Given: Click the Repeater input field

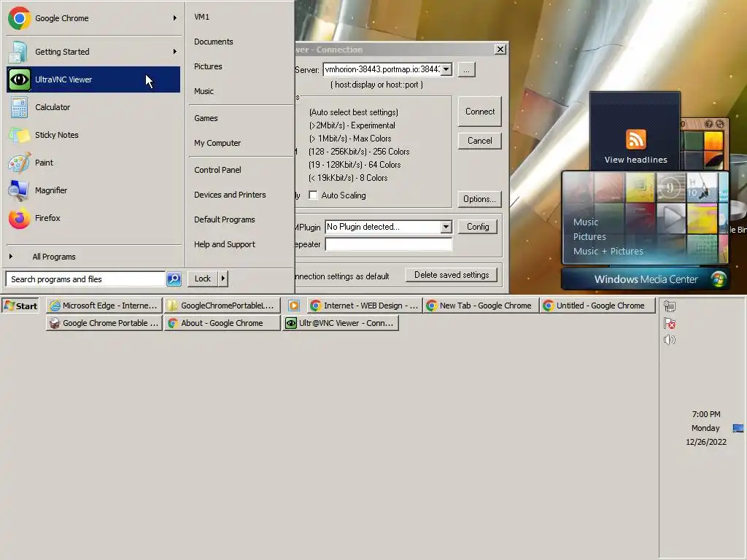Looking at the screenshot, I should (389, 244).
